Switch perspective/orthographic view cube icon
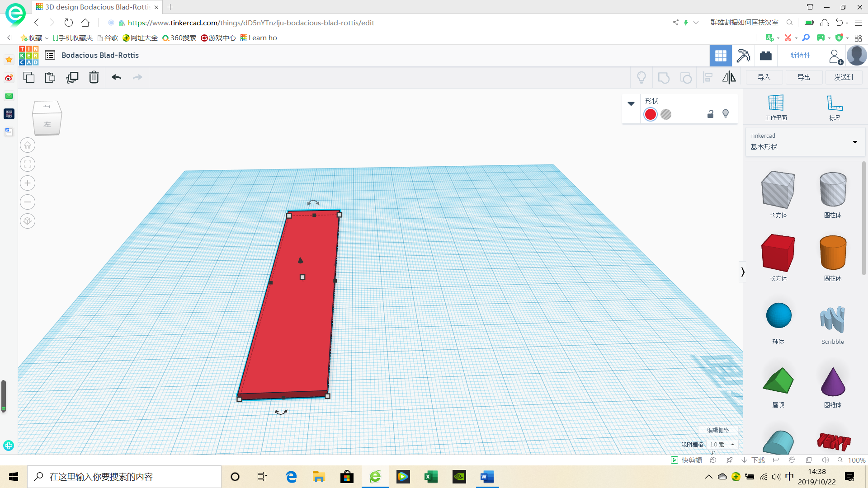The image size is (868, 488). click(28, 221)
